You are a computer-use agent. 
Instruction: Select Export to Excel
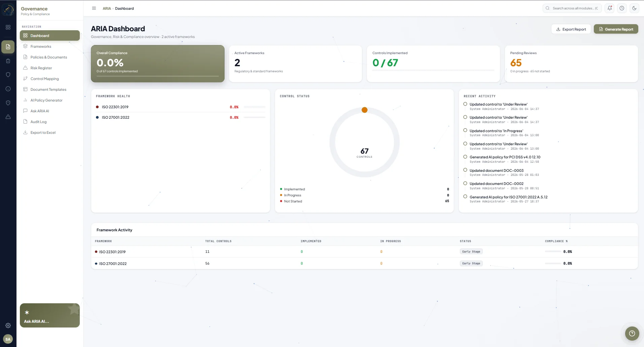[50, 132]
